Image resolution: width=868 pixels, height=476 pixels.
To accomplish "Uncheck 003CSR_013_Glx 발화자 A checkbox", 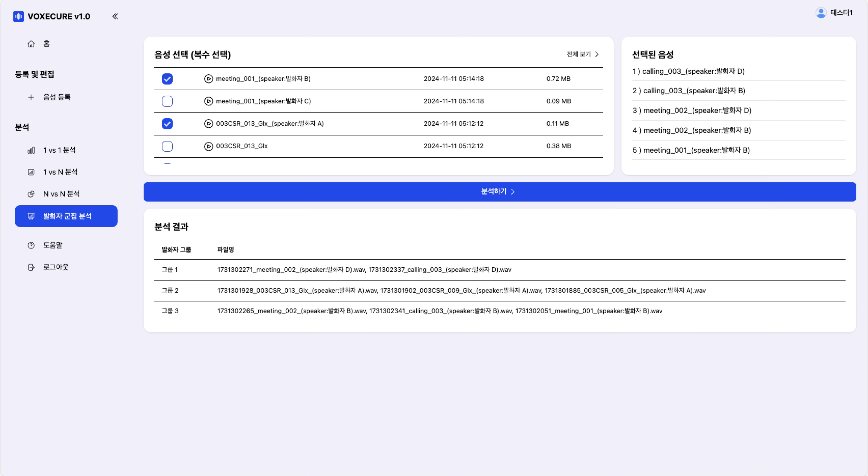I will (167, 123).
